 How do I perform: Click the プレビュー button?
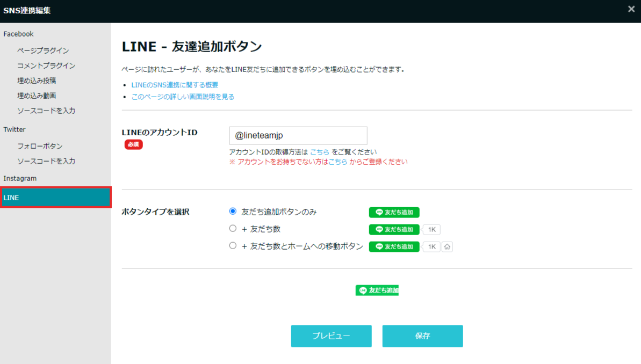point(331,336)
